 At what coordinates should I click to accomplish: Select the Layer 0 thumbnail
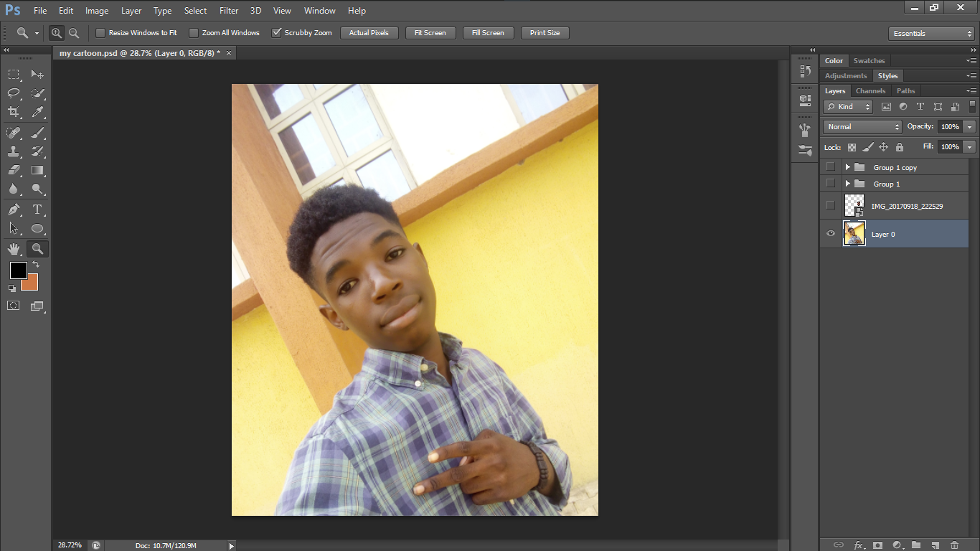point(854,234)
